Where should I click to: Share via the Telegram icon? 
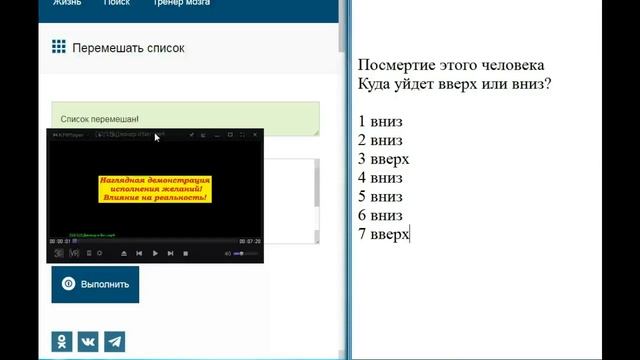(x=115, y=342)
